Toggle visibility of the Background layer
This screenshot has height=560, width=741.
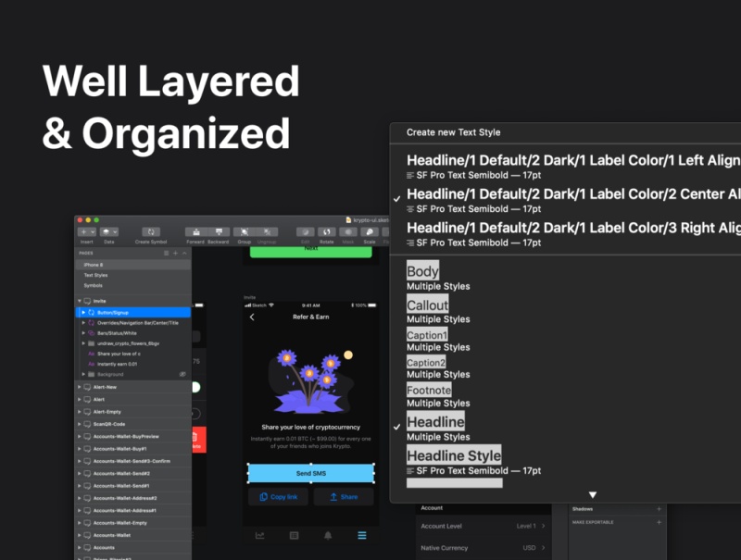(182, 374)
